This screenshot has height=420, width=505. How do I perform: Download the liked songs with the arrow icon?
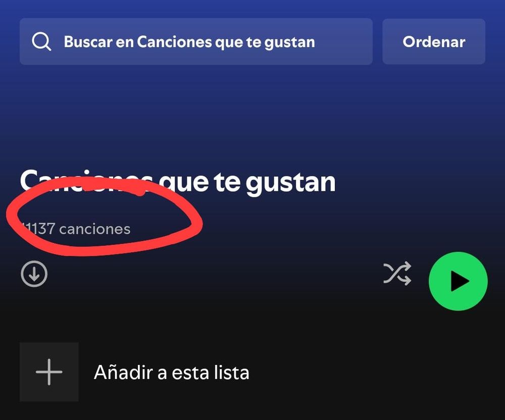(x=34, y=274)
